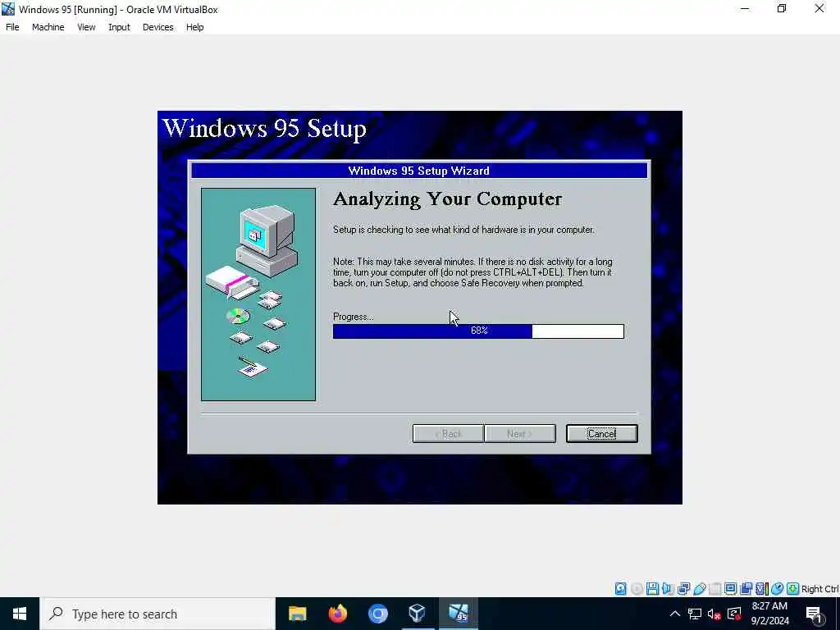Image resolution: width=840 pixels, height=630 pixels.
Task: Click the 68% setup progress bar
Action: click(478, 331)
